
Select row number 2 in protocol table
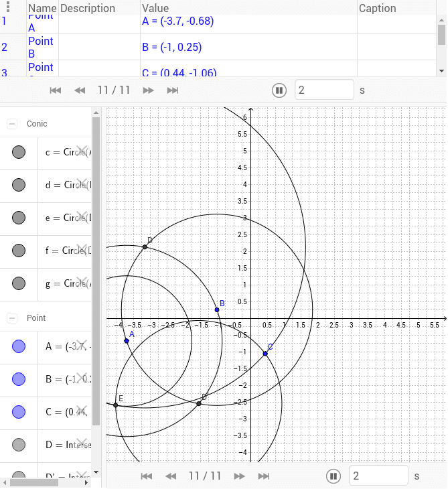click(x=4, y=47)
